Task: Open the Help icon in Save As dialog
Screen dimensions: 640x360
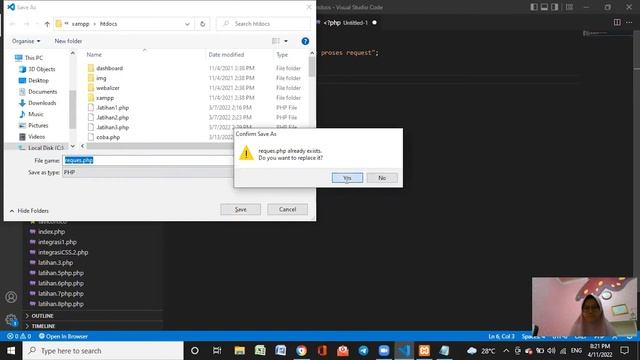Action: point(305,41)
